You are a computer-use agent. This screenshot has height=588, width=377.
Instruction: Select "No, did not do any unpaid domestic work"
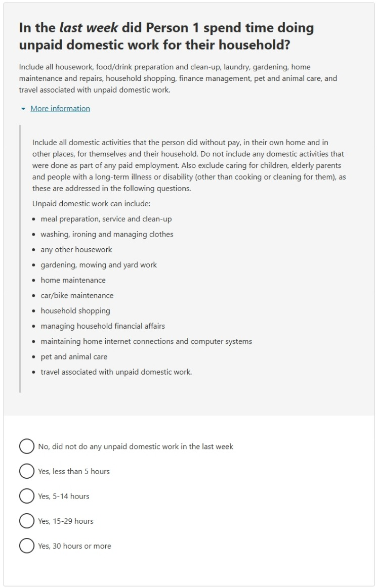(x=26, y=446)
